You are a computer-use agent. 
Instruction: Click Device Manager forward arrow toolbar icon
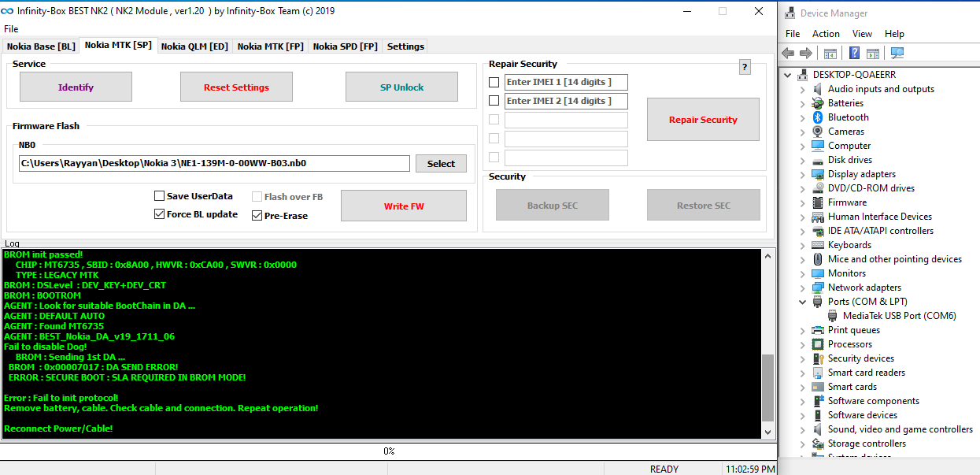click(805, 53)
